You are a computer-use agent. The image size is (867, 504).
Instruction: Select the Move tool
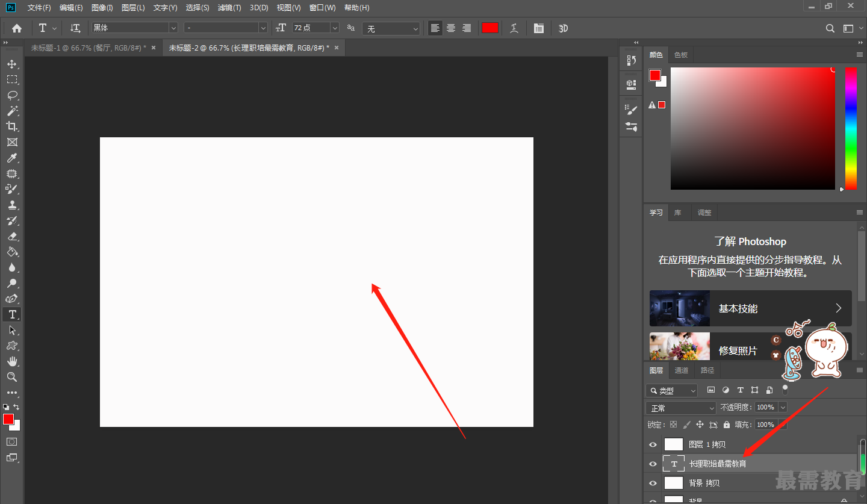pos(12,64)
